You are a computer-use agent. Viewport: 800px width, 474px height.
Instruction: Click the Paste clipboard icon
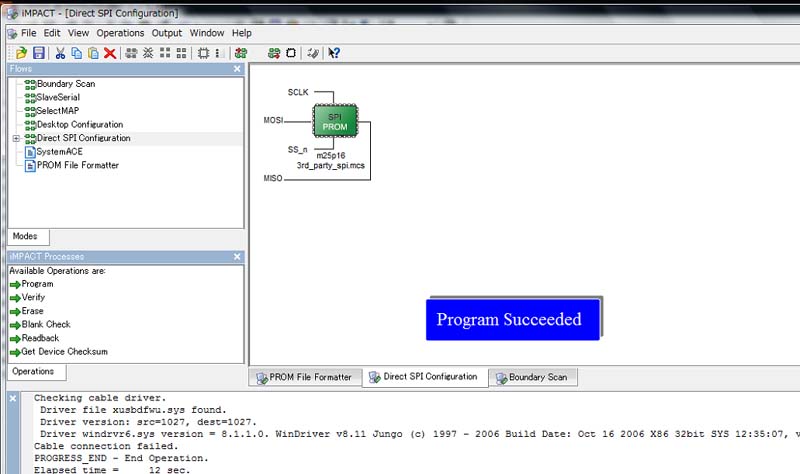point(93,53)
